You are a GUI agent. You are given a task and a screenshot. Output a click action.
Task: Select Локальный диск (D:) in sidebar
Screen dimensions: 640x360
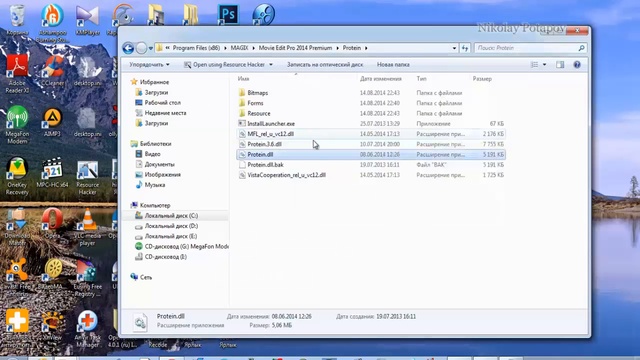[x=171, y=226]
